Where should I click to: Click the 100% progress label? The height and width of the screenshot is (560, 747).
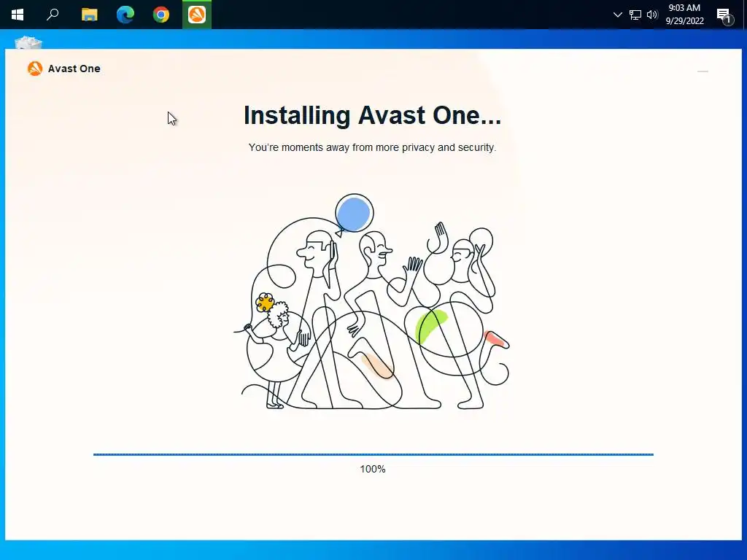click(x=373, y=469)
